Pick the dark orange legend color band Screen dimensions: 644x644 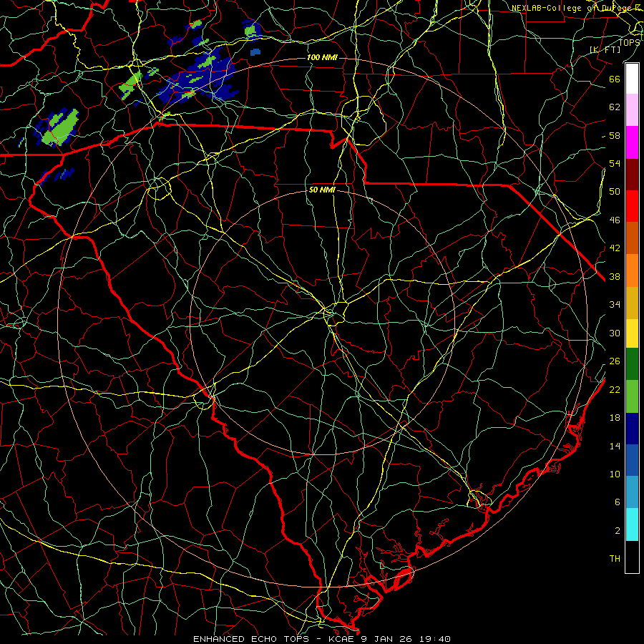tap(632, 238)
